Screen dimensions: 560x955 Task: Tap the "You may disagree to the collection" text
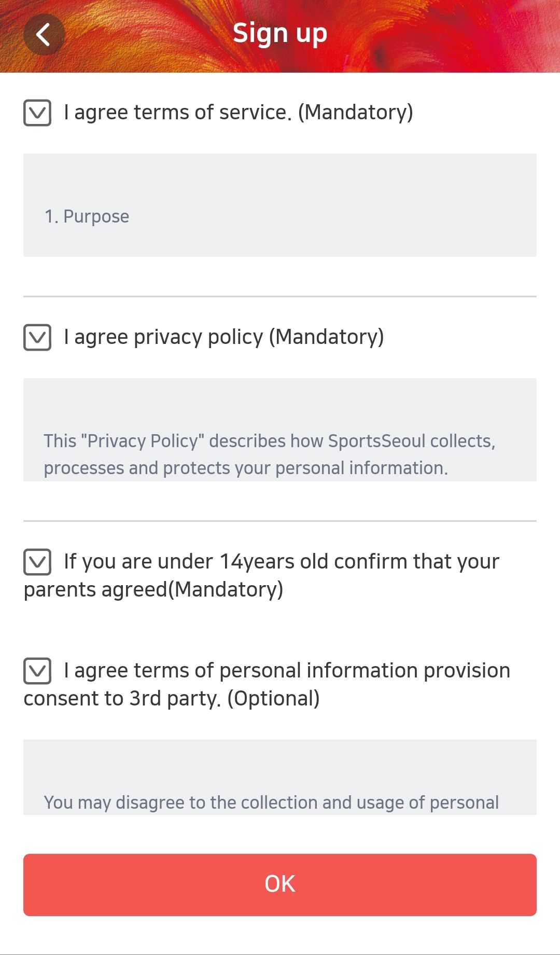[x=271, y=802]
